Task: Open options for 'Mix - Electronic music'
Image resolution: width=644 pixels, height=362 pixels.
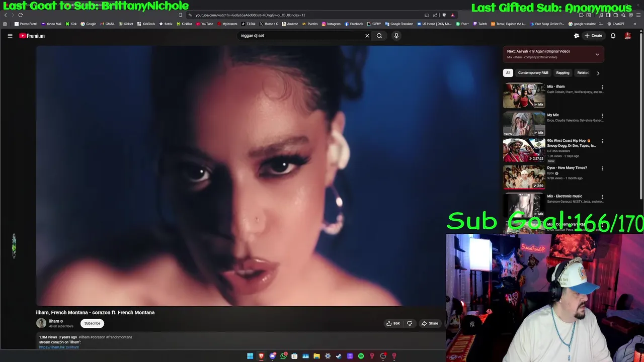Action: tap(602, 197)
